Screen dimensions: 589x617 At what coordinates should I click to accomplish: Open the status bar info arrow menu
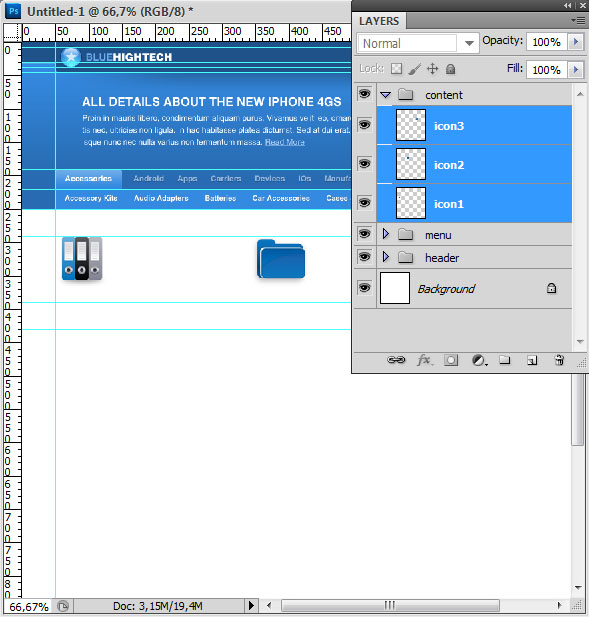coord(251,605)
